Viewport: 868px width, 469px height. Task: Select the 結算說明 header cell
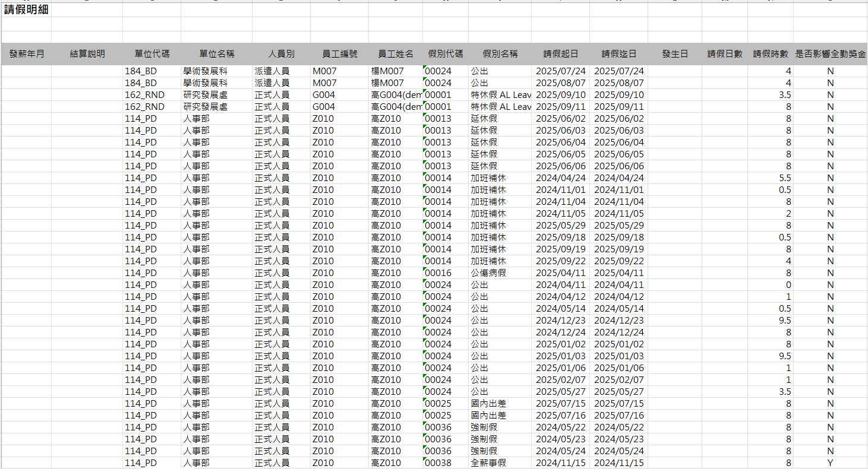click(x=87, y=54)
